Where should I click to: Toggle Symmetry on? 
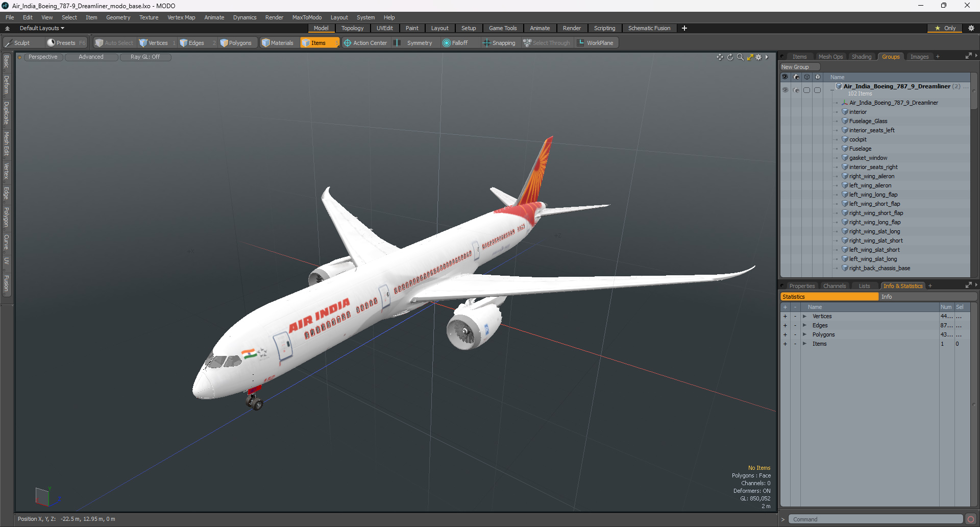414,43
